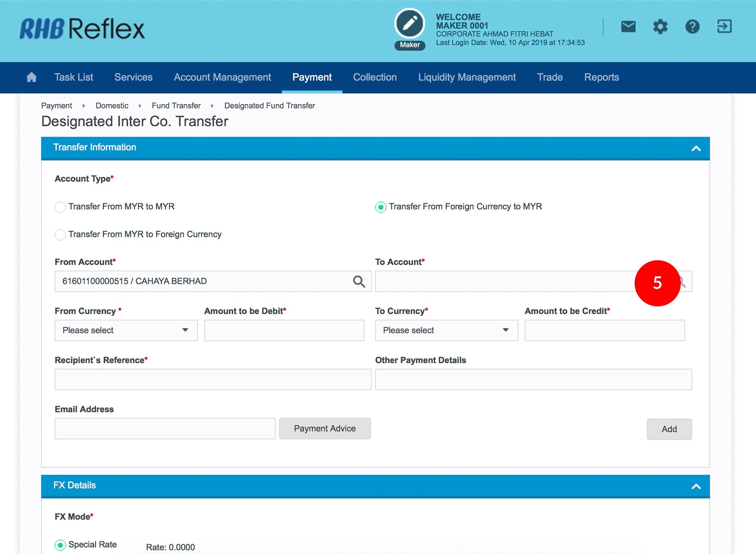This screenshot has width=756, height=554.
Task: Select Transfer From MYR to Foreign Currency
Action: pos(60,235)
